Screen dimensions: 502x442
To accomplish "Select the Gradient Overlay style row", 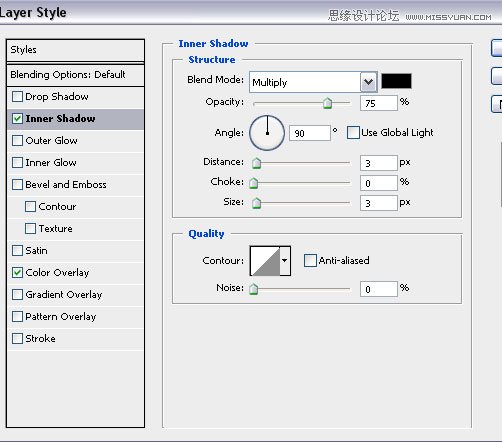I will (75, 295).
